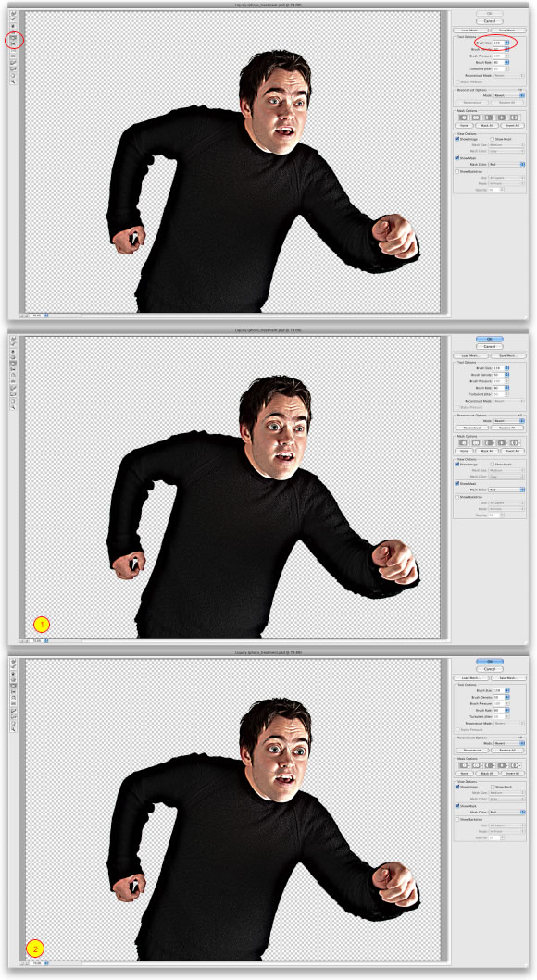The image size is (537, 980).
Task: Select Twirl Clockwise tool in top Liquify window
Action: [13, 26]
